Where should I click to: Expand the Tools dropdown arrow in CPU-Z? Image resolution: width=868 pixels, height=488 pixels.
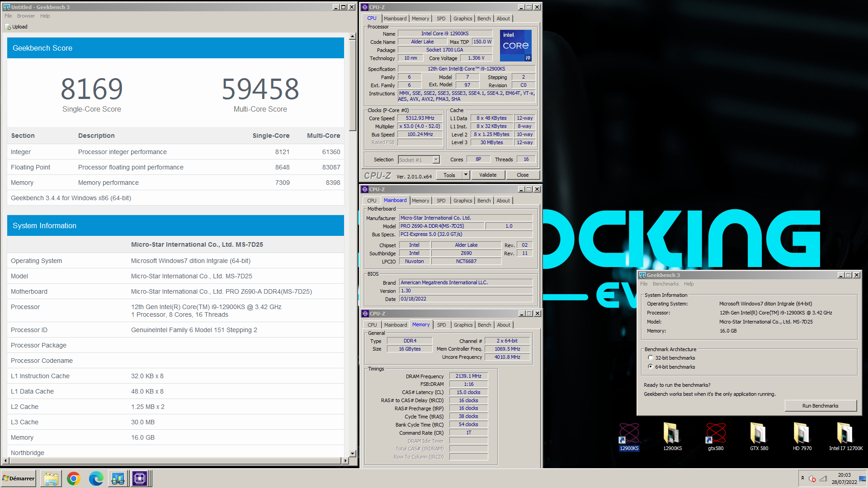coord(466,175)
